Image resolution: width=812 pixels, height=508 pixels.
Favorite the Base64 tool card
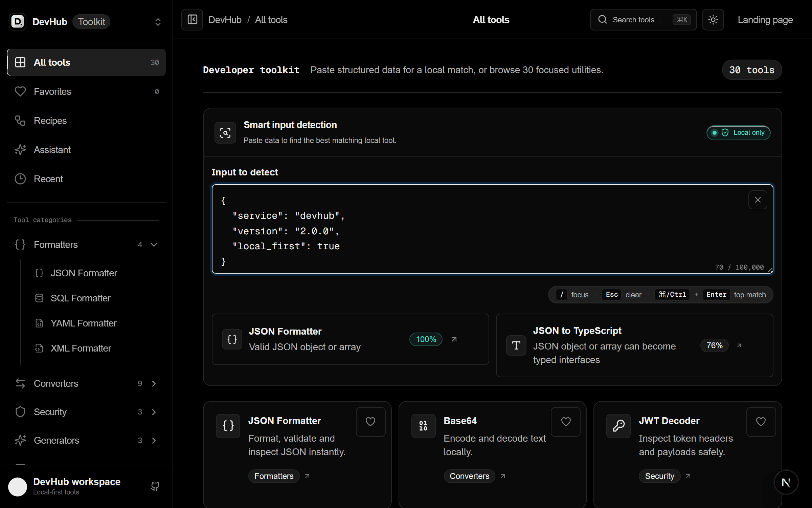[x=566, y=422]
